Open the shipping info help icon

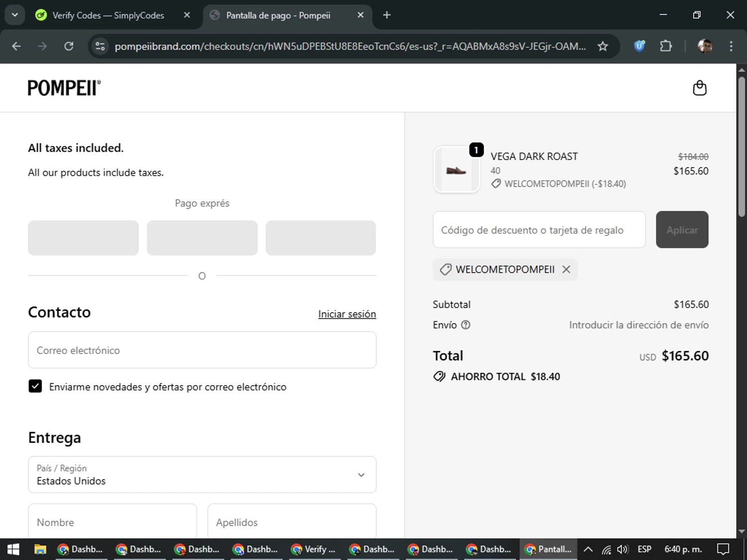pos(466,325)
